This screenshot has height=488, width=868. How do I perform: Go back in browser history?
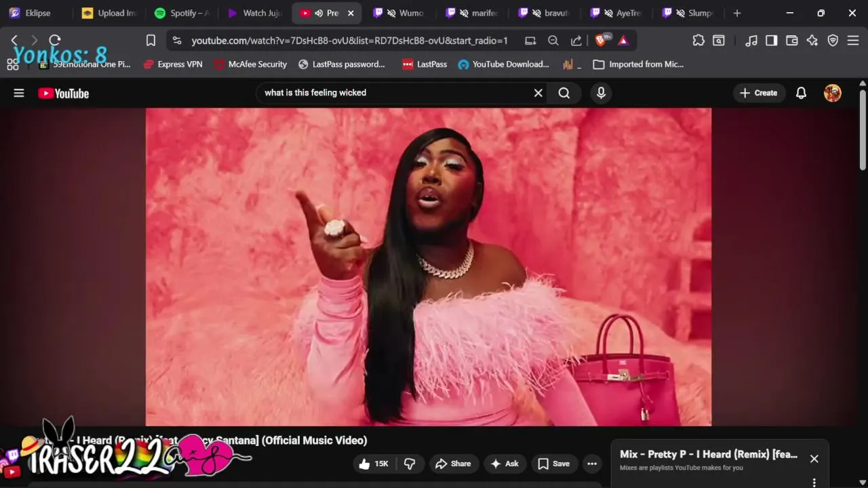point(14,41)
